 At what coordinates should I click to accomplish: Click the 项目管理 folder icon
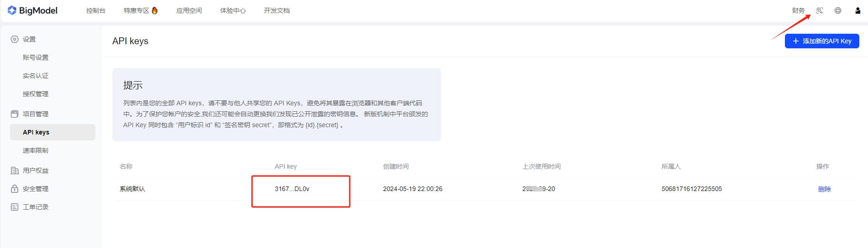pos(15,114)
